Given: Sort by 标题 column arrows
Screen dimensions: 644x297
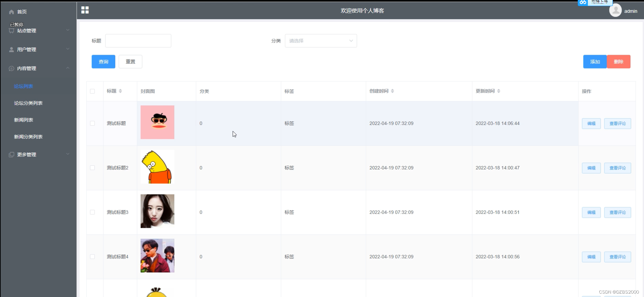Looking at the screenshot, I should [x=120, y=91].
